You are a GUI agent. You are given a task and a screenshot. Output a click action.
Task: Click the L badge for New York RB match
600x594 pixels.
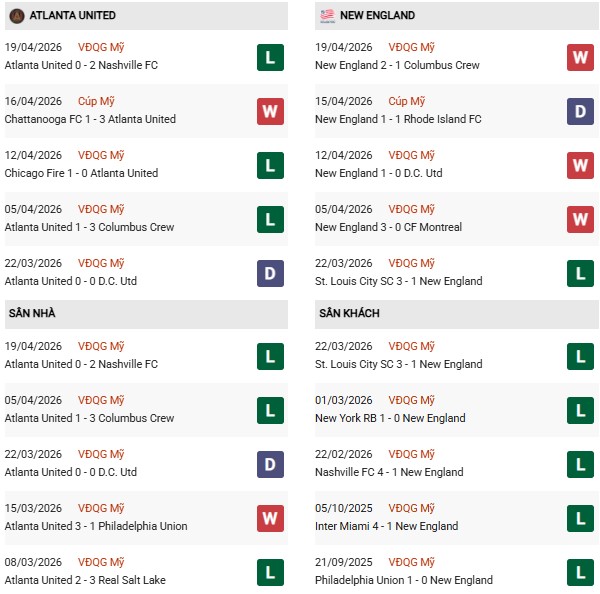[581, 410]
